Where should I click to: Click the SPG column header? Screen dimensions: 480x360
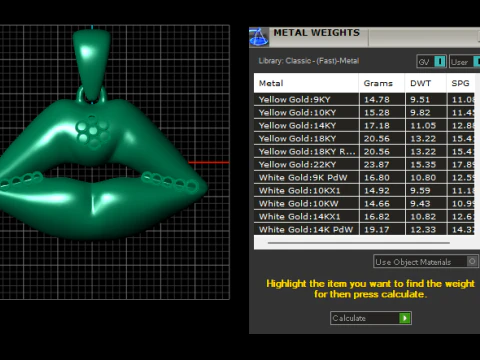tap(461, 83)
